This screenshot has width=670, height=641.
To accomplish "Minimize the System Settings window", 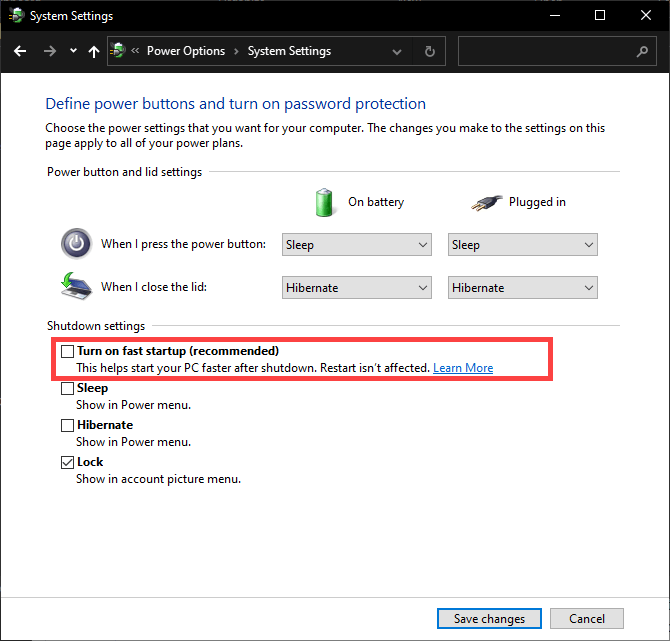I will click(x=555, y=15).
